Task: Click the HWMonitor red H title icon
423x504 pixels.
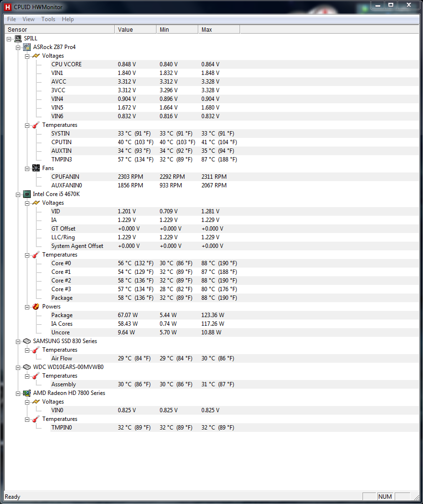Action: (8, 7)
